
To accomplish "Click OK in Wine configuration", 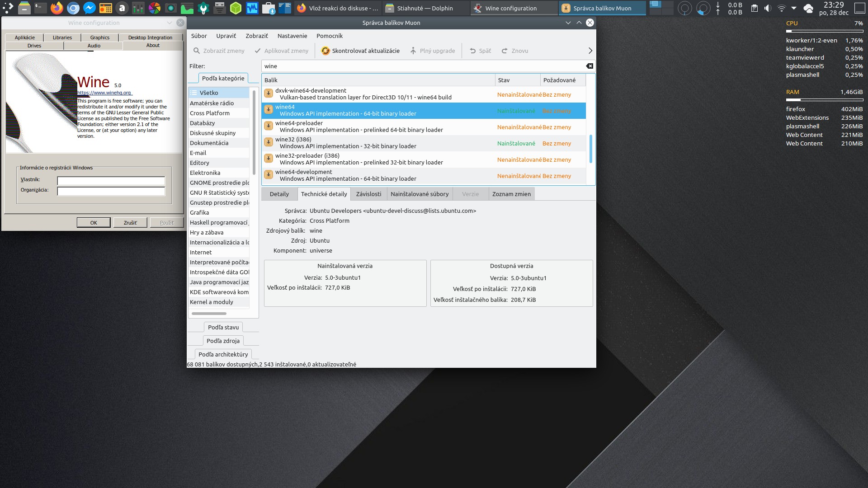I will (94, 222).
